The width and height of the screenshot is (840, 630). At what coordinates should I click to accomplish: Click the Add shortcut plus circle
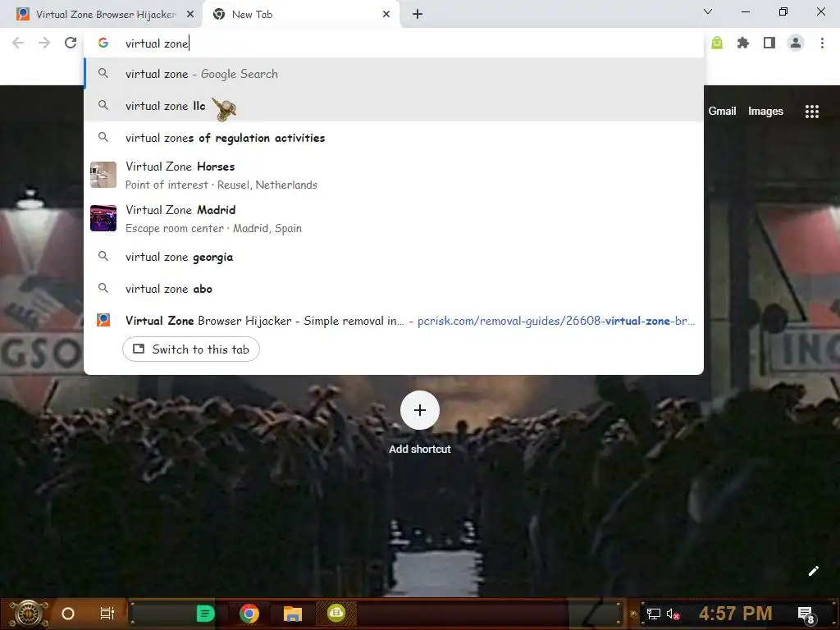[x=420, y=410]
